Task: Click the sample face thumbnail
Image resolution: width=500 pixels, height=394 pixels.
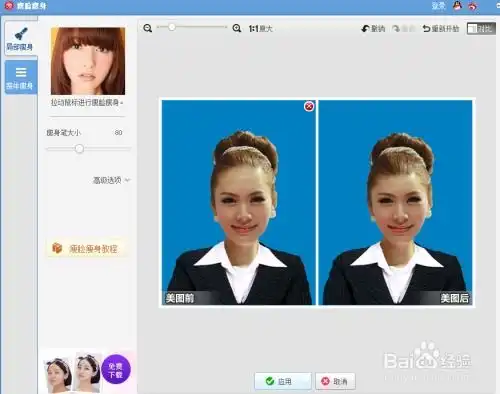Action: [x=88, y=61]
